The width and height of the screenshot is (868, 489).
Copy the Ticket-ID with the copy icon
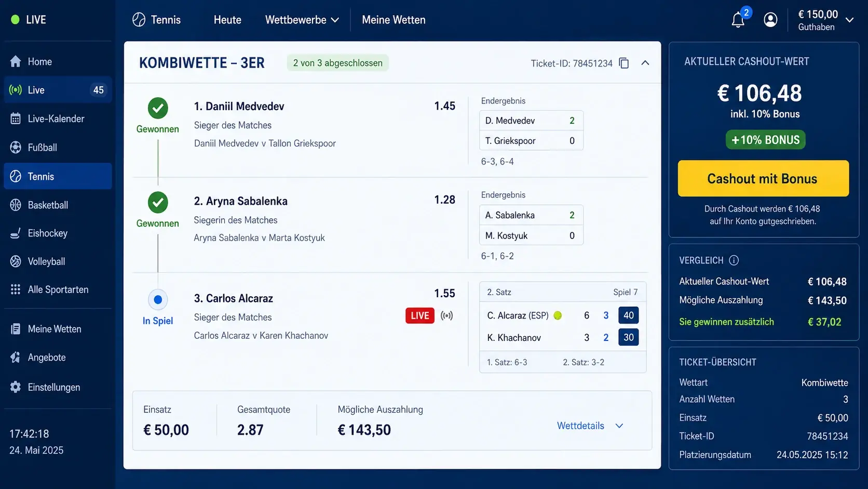pyautogui.click(x=624, y=63)
